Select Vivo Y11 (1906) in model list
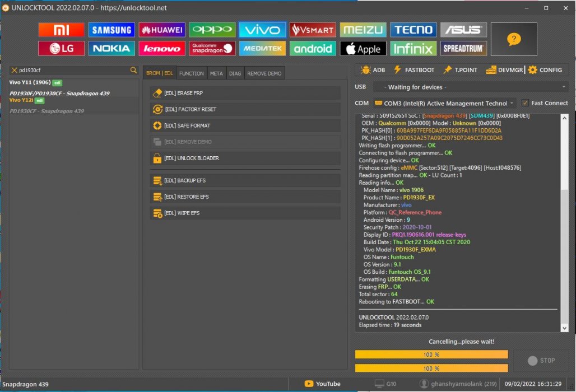576x392 pixels. tap(30, 82)
